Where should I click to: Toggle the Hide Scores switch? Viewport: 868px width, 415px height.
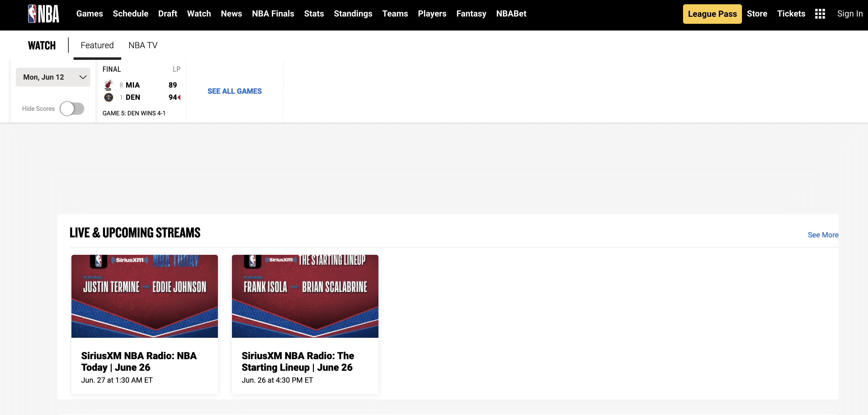(72, 108)
